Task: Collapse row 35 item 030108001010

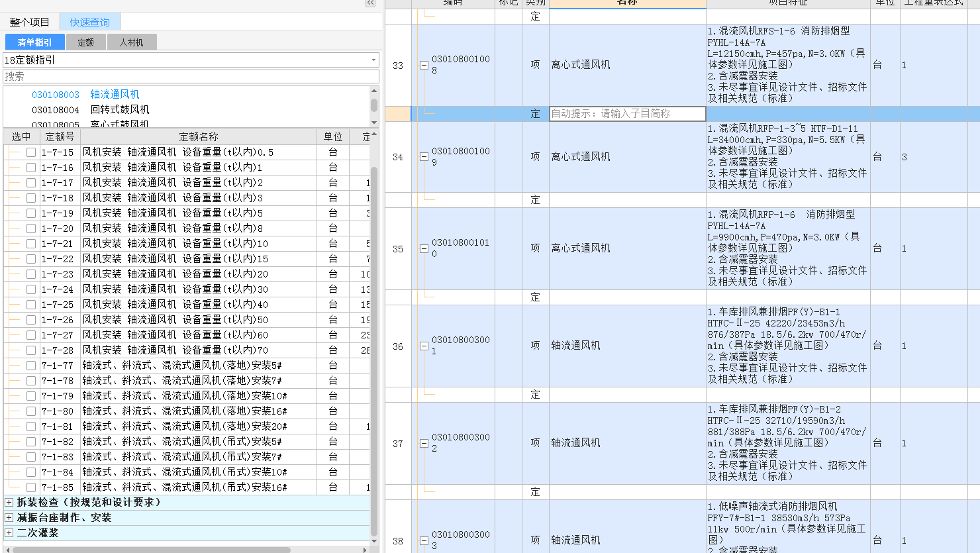Action: 424,249
